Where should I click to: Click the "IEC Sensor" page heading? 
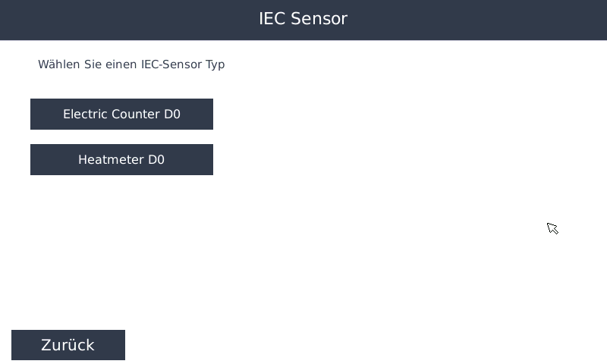tap(303, 19)
